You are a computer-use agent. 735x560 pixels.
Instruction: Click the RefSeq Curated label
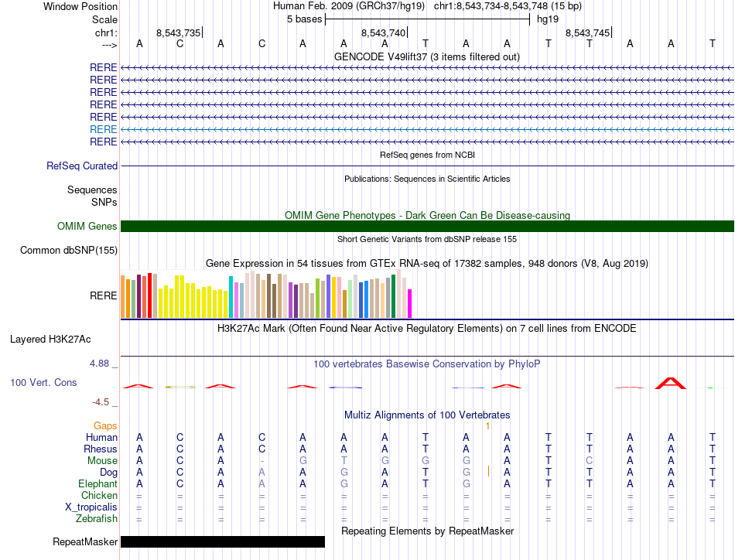(x=82, y=166)
